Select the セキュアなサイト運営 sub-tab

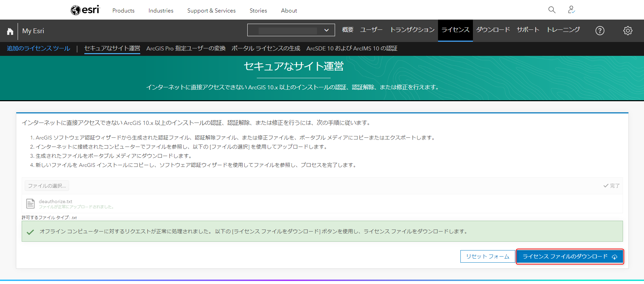[112, 48]
